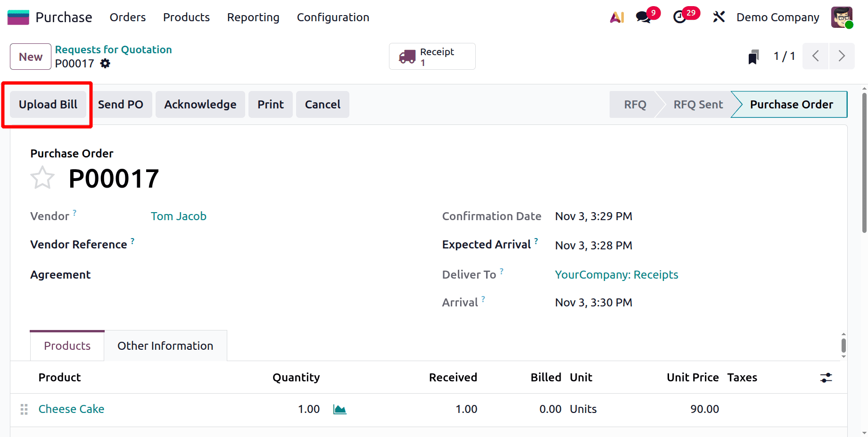Toggle the favorite star on P00017
Screen dimensions: 868x437
coord(42,178)
